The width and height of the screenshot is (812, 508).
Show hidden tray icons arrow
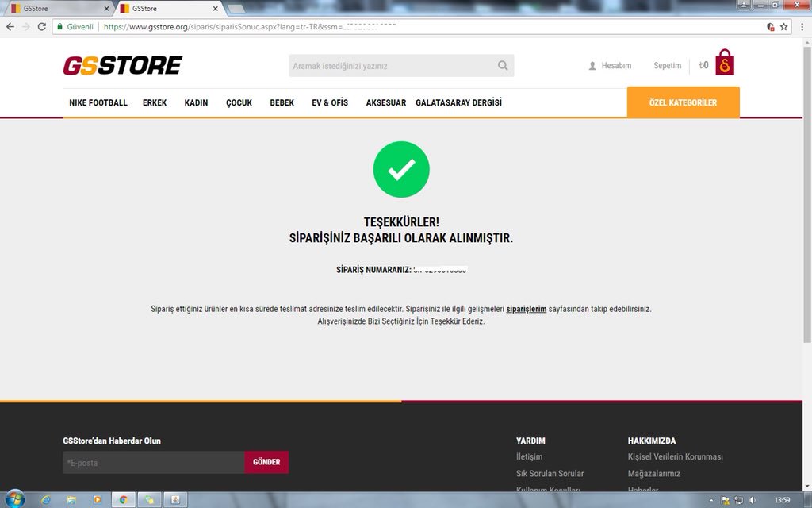point(711,500)
